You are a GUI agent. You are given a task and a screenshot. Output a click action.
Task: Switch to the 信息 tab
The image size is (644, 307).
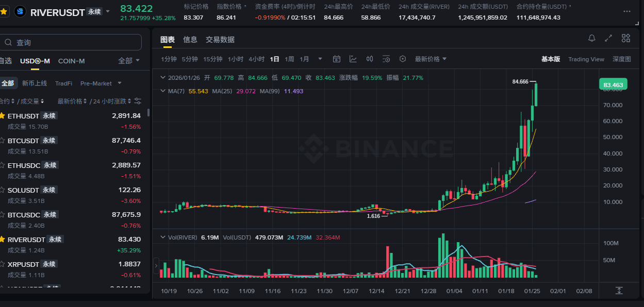point(190,40)
